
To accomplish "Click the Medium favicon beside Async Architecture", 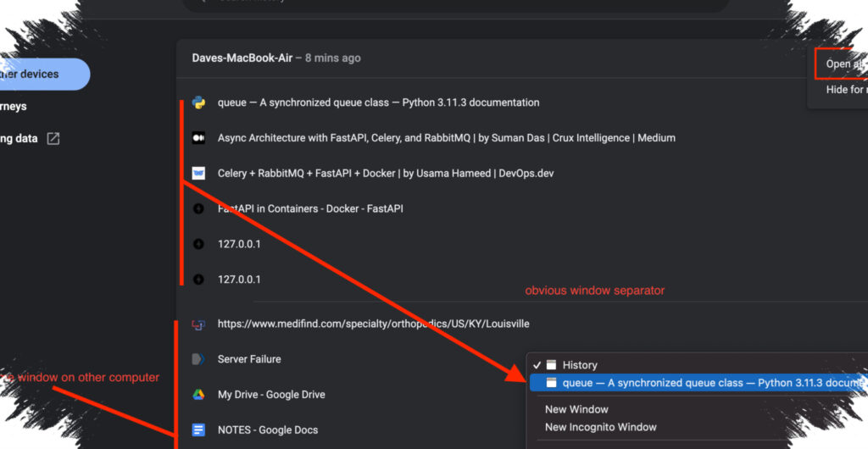I will click(198, 138).
